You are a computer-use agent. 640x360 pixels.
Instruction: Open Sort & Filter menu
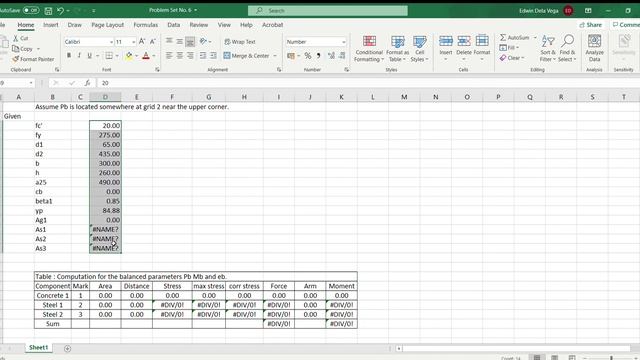548,49
